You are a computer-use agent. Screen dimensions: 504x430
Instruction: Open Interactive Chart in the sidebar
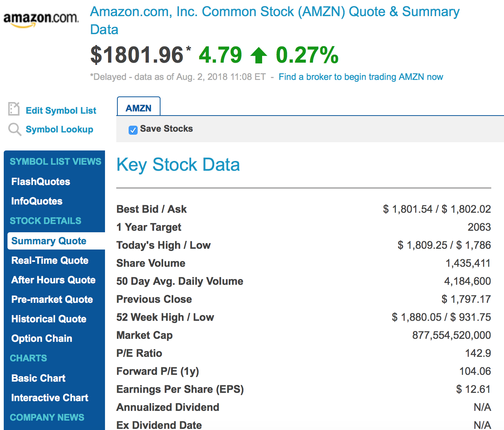coord(50,398)
